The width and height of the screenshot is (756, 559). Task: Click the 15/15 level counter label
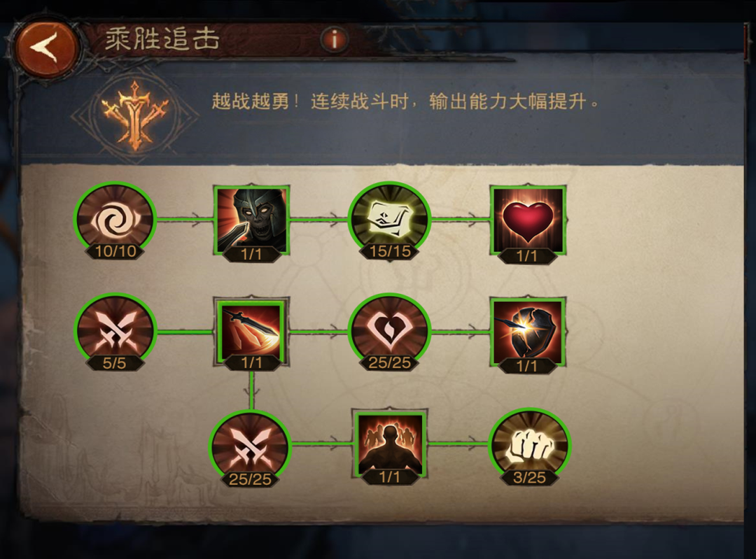390,251
